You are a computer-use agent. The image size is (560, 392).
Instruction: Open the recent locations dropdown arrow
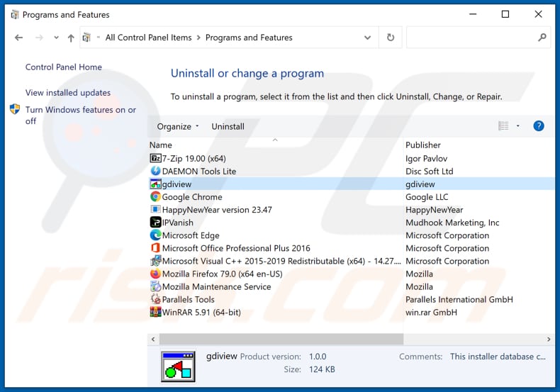click(56, 38)
